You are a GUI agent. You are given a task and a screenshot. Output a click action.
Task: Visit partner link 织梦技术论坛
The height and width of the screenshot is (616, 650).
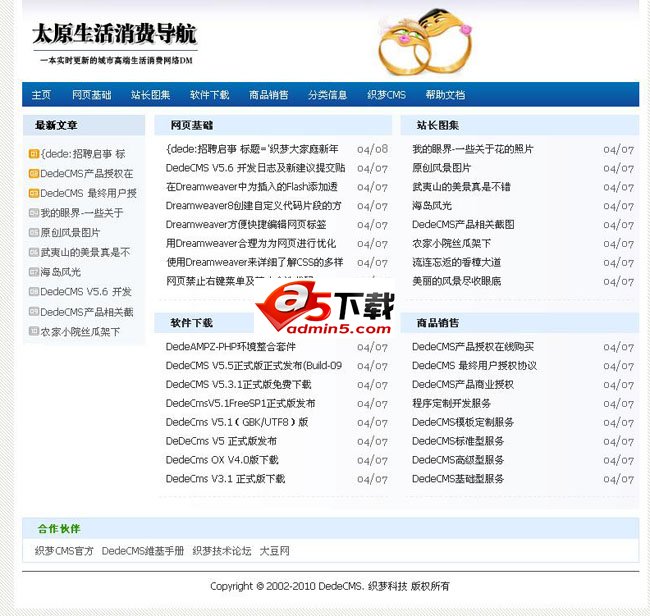222,551
